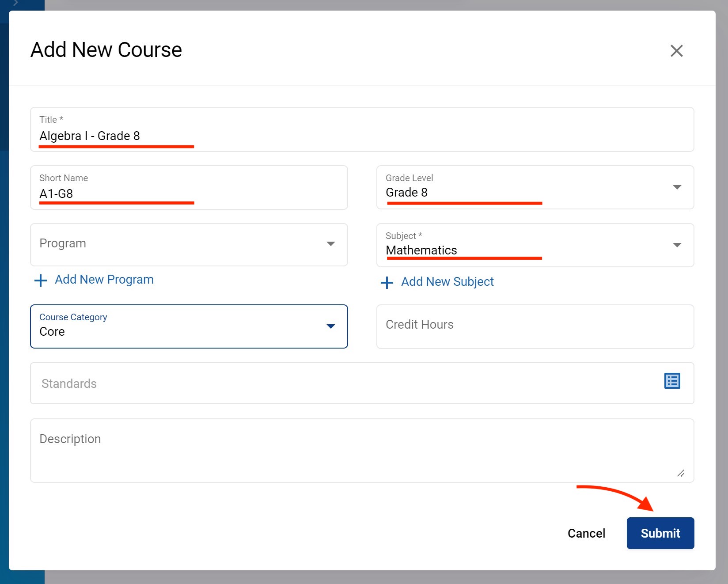Open the Course Category dropdown arrow

click(330, 326)
